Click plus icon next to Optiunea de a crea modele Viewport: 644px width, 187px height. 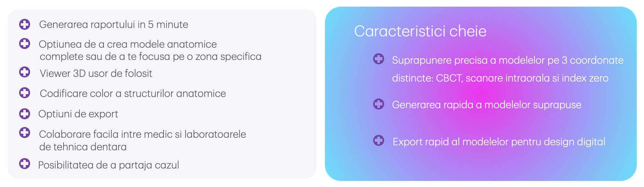(25, 43)
